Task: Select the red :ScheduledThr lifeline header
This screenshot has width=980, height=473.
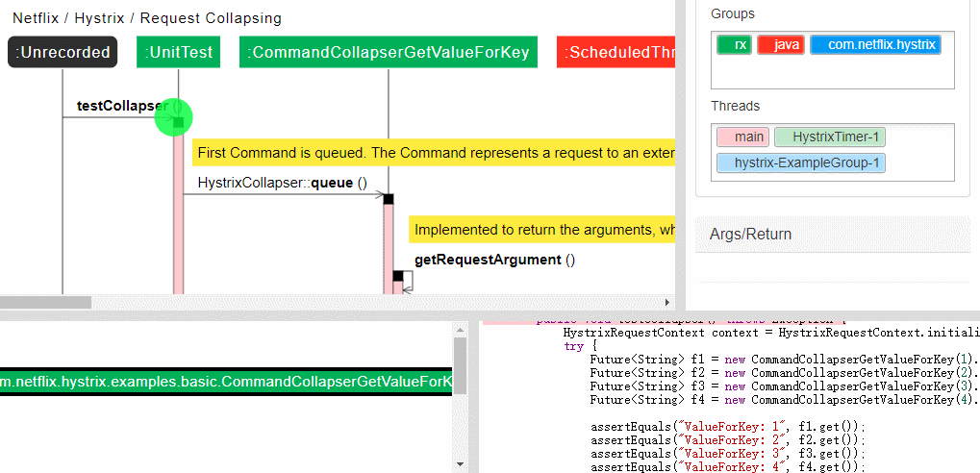Action: [x=616, y=53]
